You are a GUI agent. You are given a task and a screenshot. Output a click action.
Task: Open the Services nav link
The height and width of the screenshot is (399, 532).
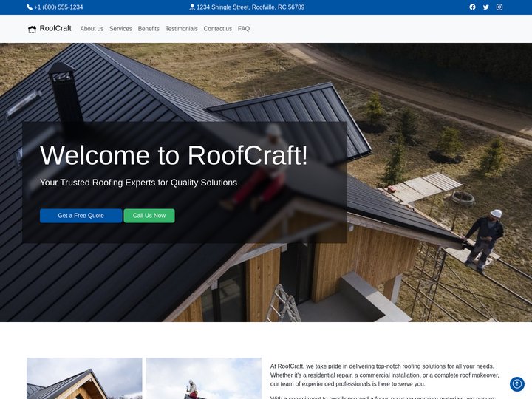(120, 29)
